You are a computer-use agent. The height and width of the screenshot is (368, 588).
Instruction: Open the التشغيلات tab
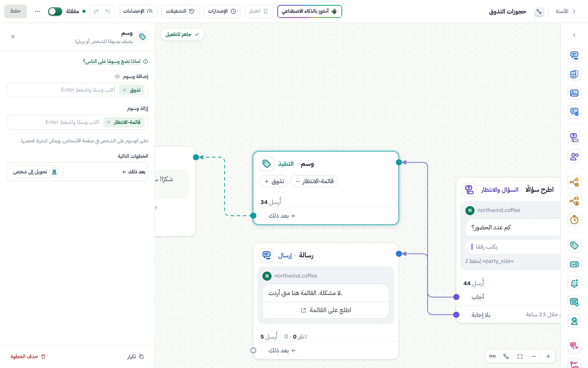180,11
